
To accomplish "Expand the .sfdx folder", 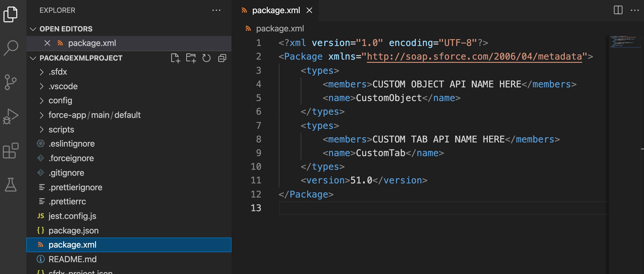I will 58,72.
